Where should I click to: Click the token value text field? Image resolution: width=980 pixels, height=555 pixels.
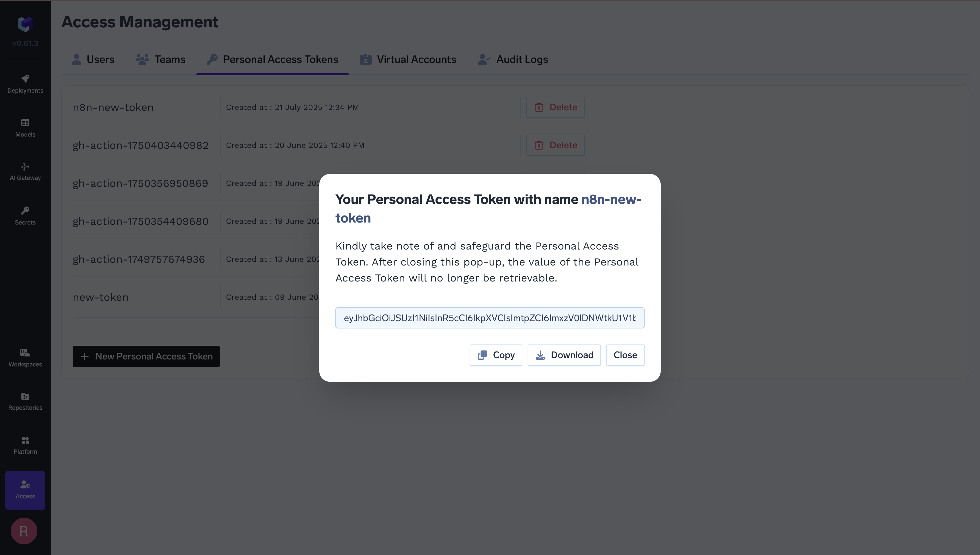pos(490,318)
